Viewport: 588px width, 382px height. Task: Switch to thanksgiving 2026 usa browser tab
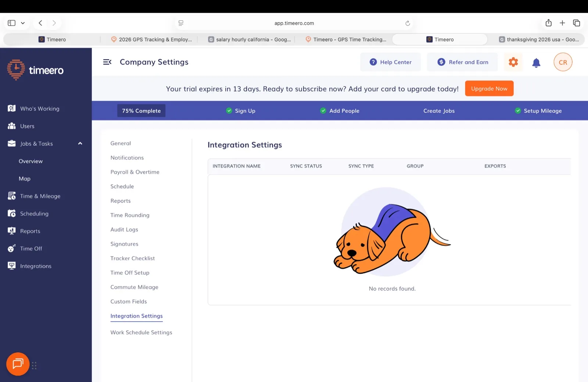click(x=539, y=39)
